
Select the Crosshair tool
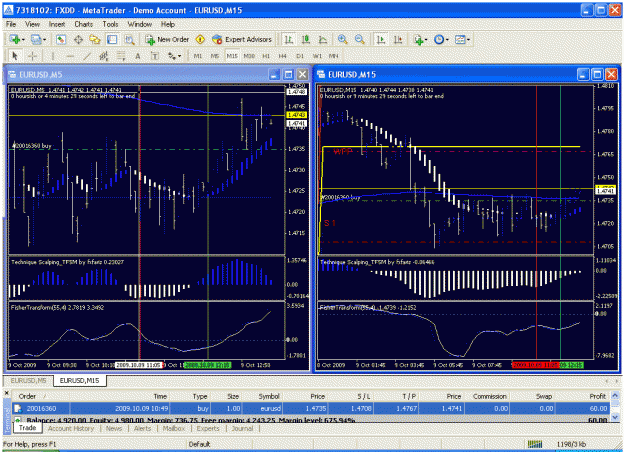32,56
